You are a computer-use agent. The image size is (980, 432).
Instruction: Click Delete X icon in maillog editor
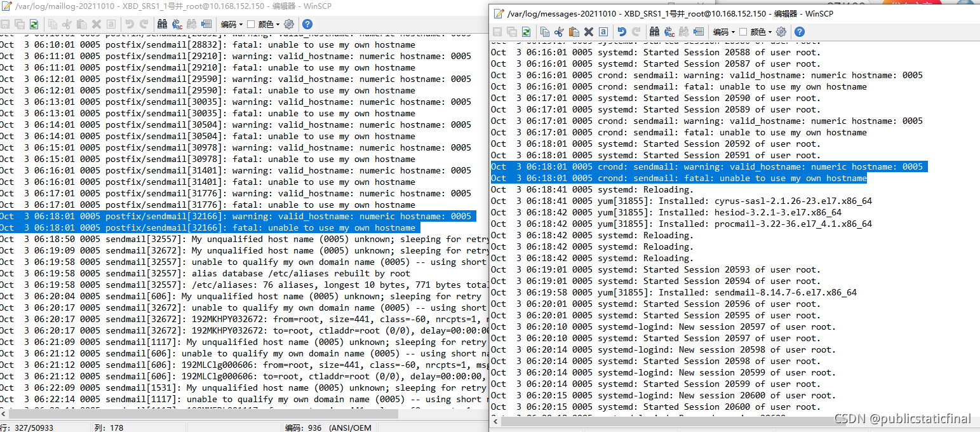(x=97, y=24)
